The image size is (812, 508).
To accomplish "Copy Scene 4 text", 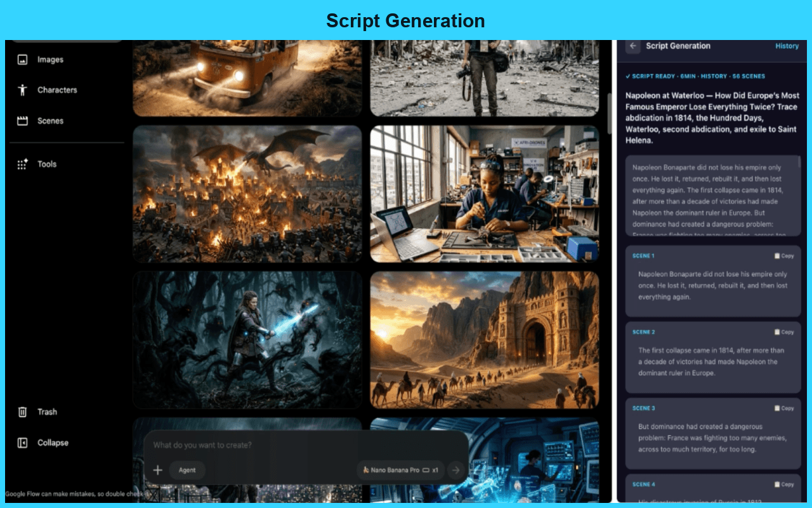I will [x=784, y=485].
